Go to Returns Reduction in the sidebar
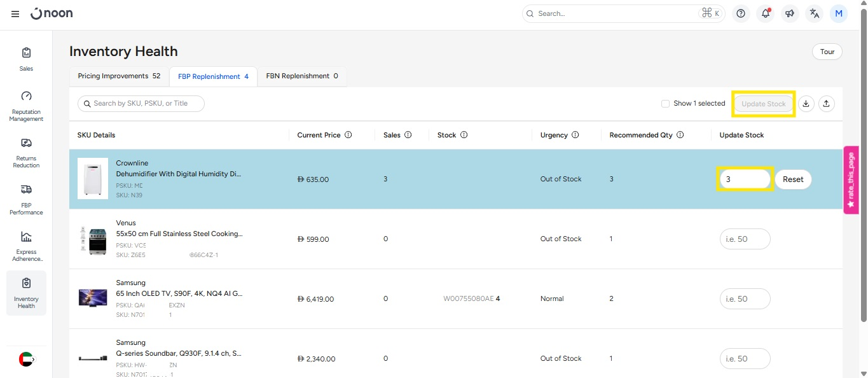The image size is (868, 378). coord(26,152)
